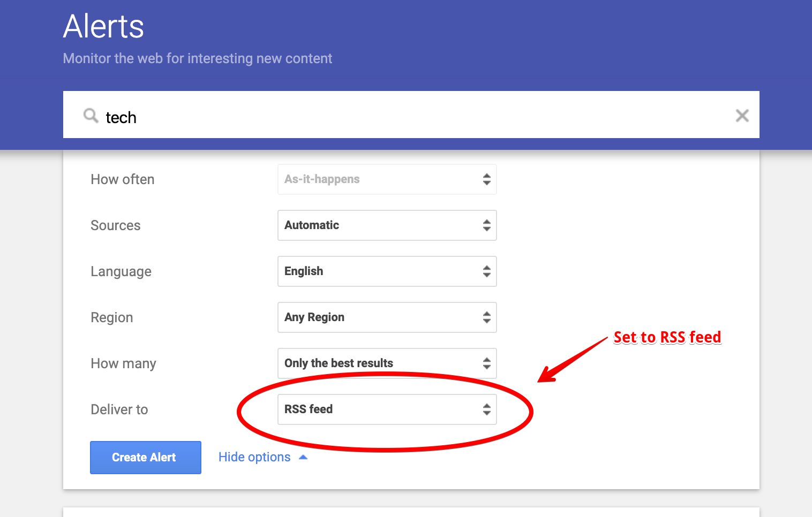Click the Alerts page heading
Viewport: 812px width, 517px height.
103,27
